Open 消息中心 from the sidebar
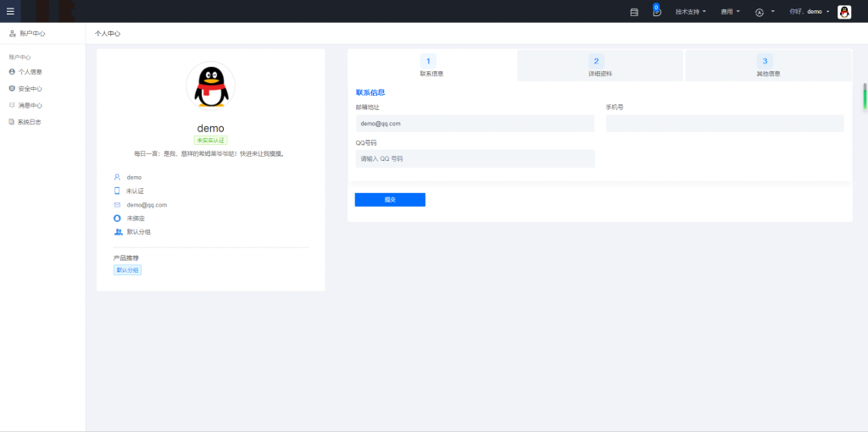 (x=30, y=106)
